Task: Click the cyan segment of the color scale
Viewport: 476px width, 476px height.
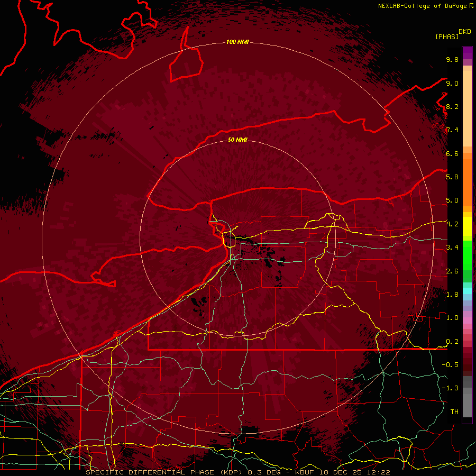Action: [x=467, y=291]
